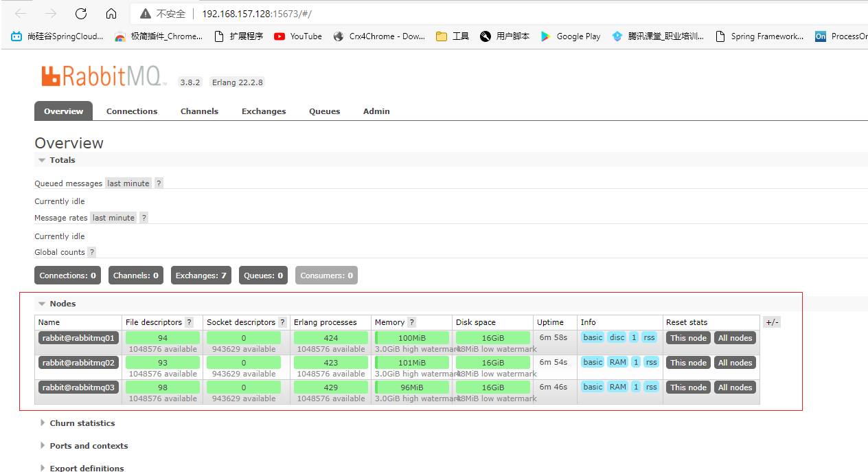Change Queued messages last minute range

pyautogui.click(x=128, y=183)
